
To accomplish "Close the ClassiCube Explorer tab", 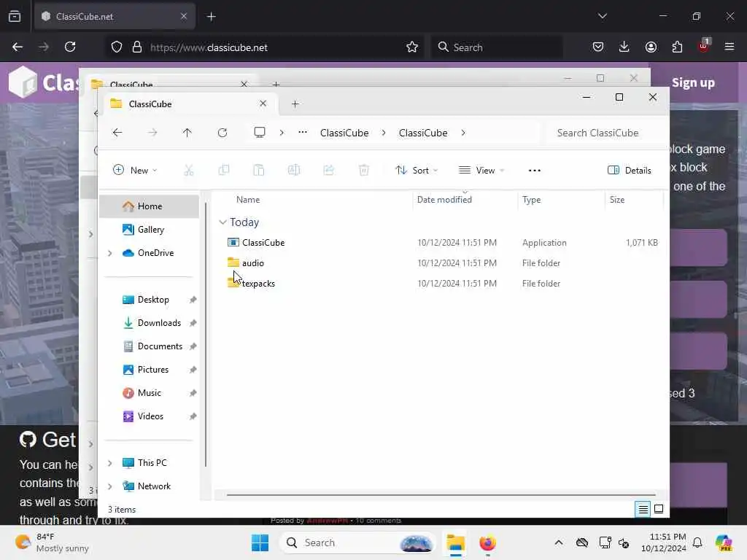I will [263, 104].
